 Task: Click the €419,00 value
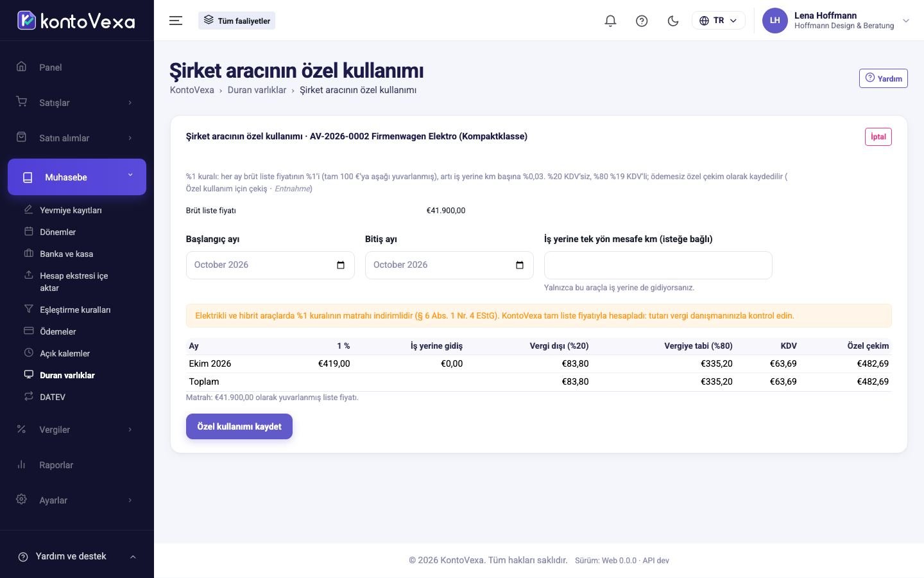click(x=334, y=363)
